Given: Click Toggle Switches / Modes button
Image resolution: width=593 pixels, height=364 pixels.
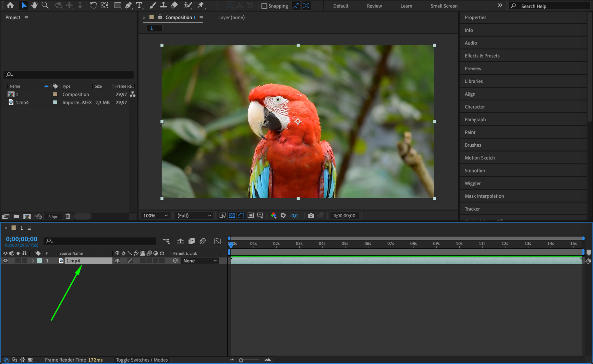Looking at the screenshot, I should [x=142, y=360].
